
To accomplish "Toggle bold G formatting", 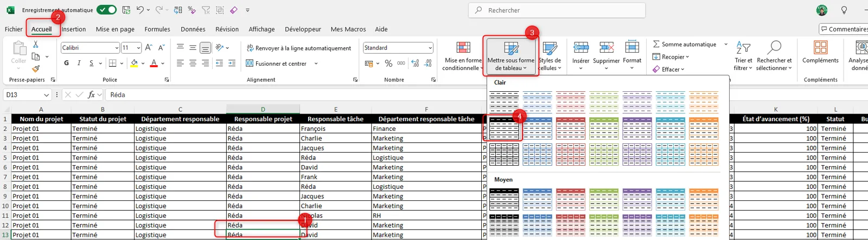I will 66,63.
